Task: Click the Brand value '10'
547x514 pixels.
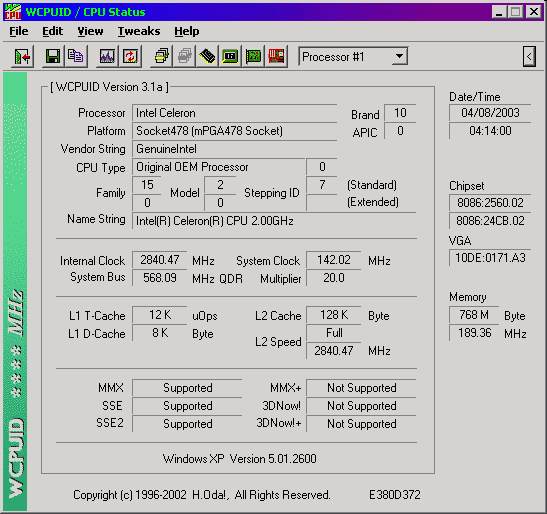Action: point(400,113)
